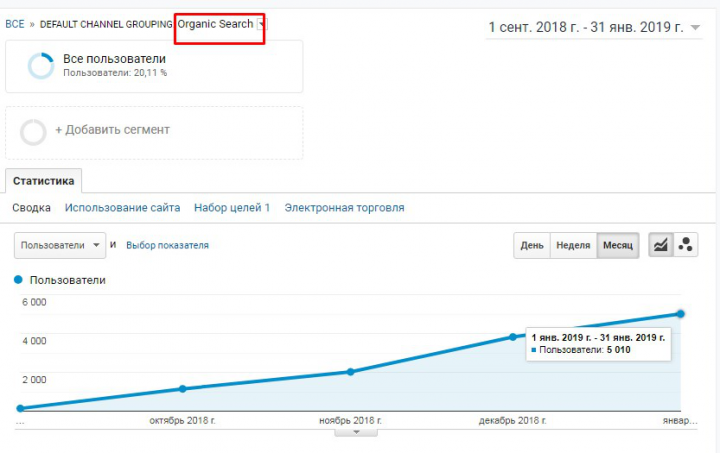This screenshot has width=720, height=453.
Task: Click the Пользователи legend entry
Action: tap(60, 280)
